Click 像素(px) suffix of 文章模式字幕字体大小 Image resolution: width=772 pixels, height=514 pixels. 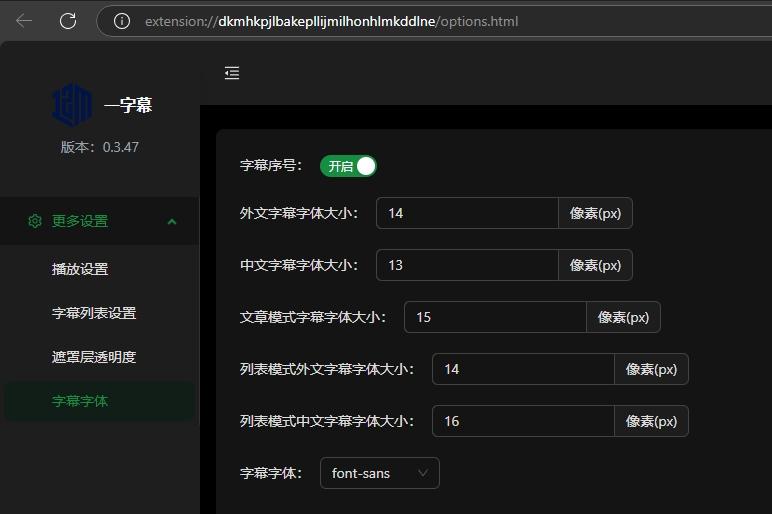(623, 317)
